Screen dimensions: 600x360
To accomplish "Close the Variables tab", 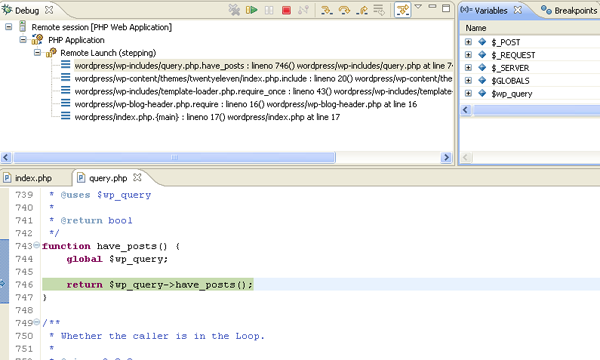I will (518, 10).
